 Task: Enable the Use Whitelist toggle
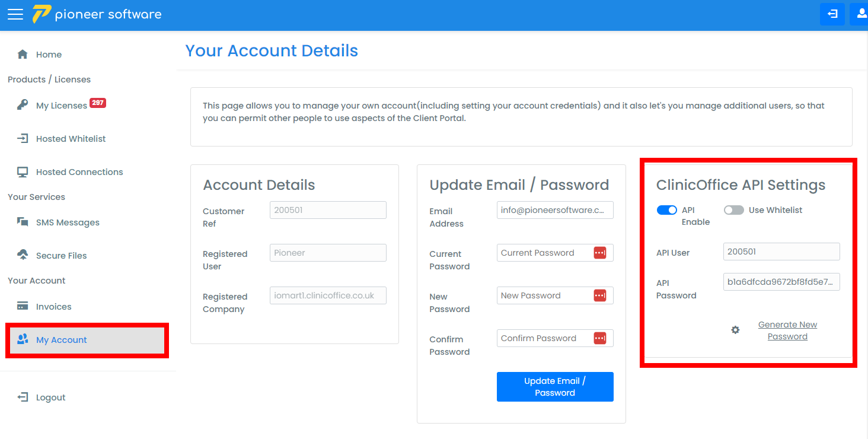(734, 210)
